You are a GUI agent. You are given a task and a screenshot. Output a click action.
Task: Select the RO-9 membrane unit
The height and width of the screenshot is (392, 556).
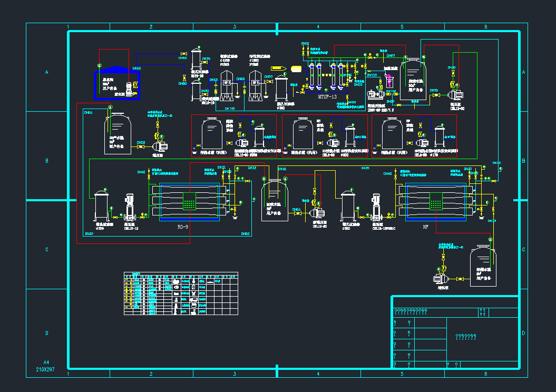pos(189,203)
